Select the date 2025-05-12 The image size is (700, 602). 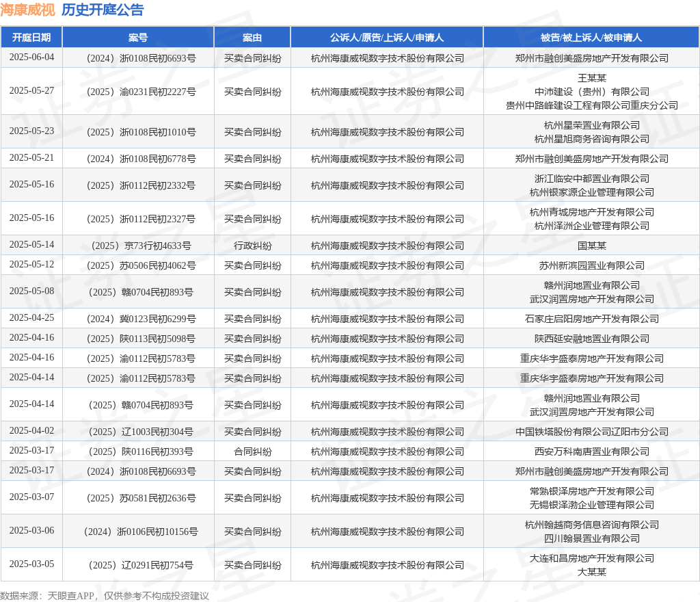(31, 264)
